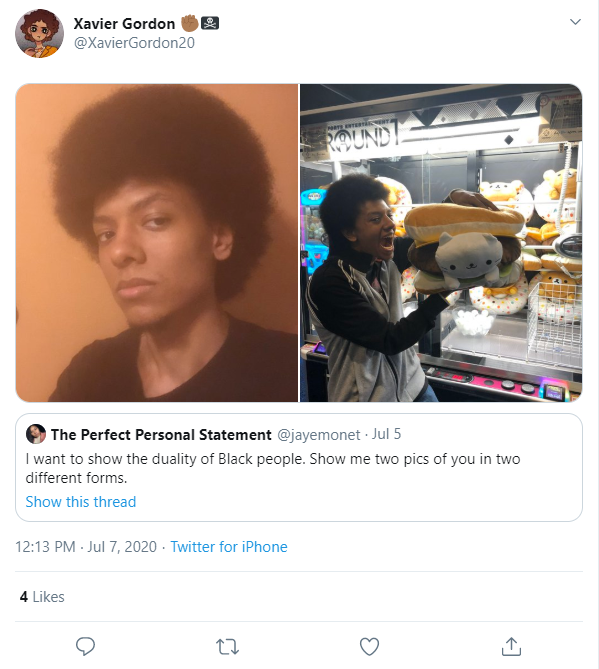View the 4 Likes list

pyautogui.click(x=42, y=596)
